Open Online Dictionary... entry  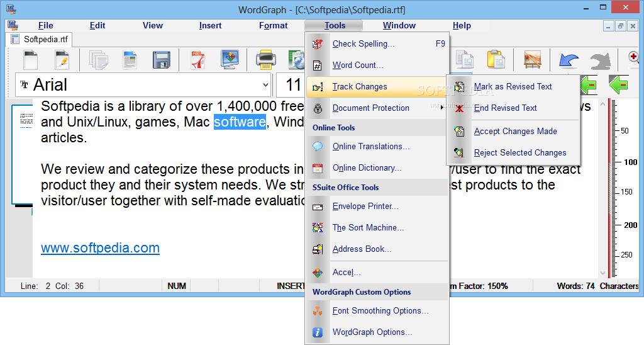[378, 167]
